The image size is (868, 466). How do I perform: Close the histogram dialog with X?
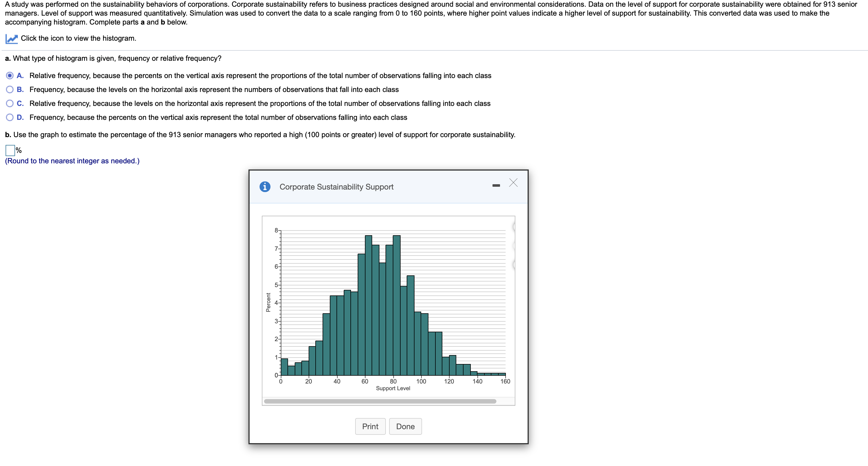(513, 183)
